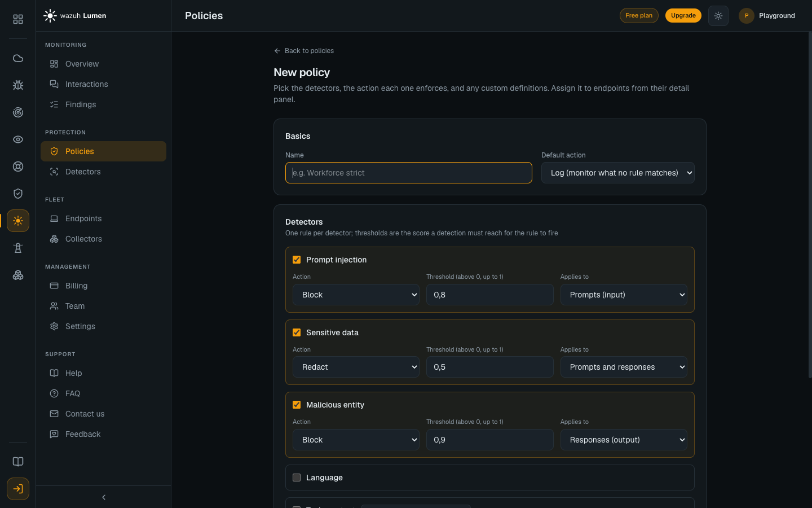This screenshot has height=508, width=812.
Task: Open the Default action dropdown
Action: pos(618,173)
